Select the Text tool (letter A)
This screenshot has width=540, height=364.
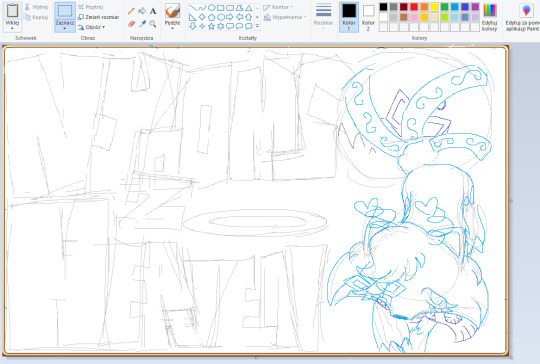(x=153, y=11)
